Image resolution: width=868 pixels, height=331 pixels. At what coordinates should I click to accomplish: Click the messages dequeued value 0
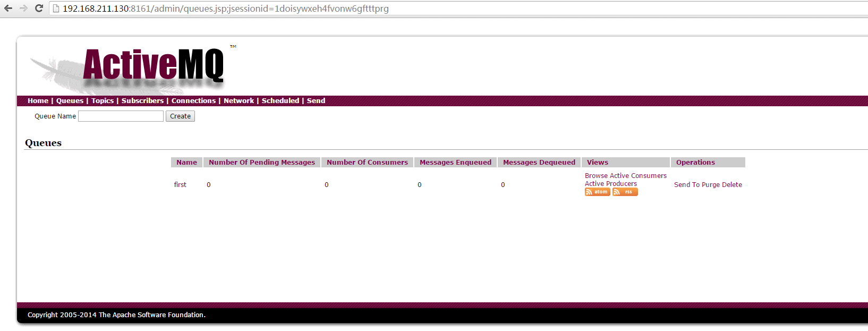click(503, 185)
